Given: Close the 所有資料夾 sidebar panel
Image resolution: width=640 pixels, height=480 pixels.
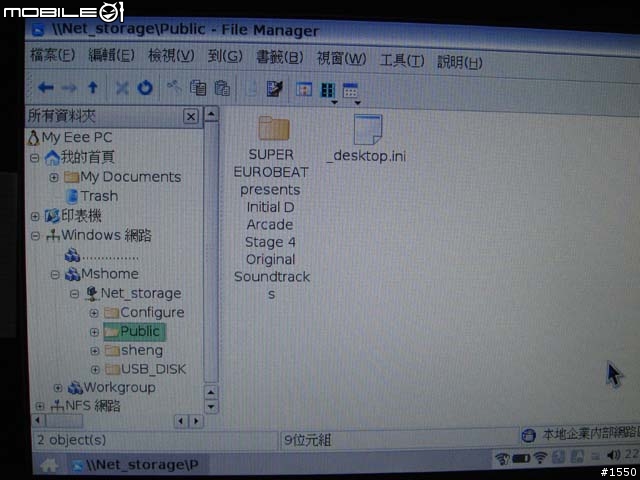Looking at the screenshot, I should point(191,117).
